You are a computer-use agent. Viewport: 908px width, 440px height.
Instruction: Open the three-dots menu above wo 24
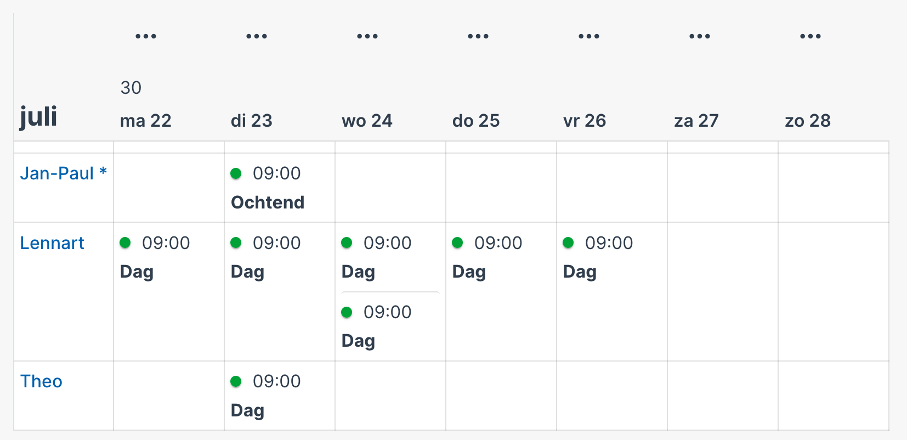[367, 36]
